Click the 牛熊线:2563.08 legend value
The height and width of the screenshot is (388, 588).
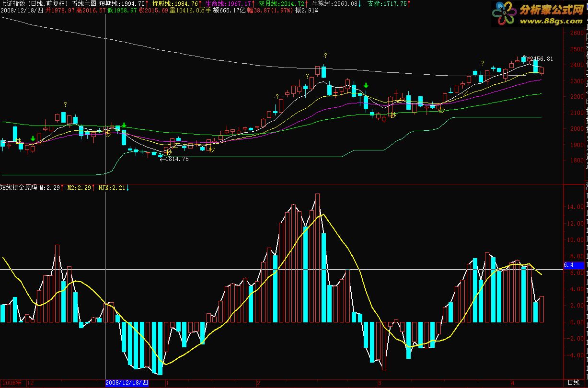point(334,3)
